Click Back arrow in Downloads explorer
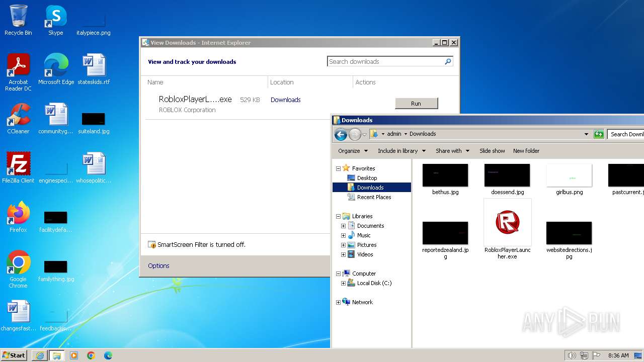This screenshot has width=644, height=362. tap(341, 134)
